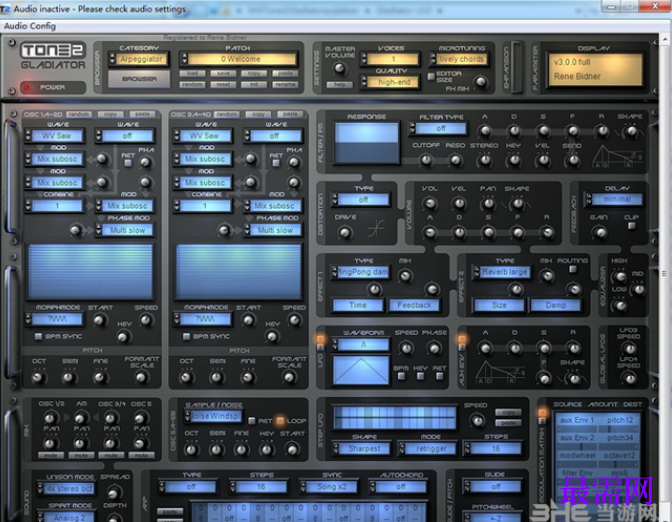Enable RET checkbox in OSC 3A-4D

tap(276, 163)
